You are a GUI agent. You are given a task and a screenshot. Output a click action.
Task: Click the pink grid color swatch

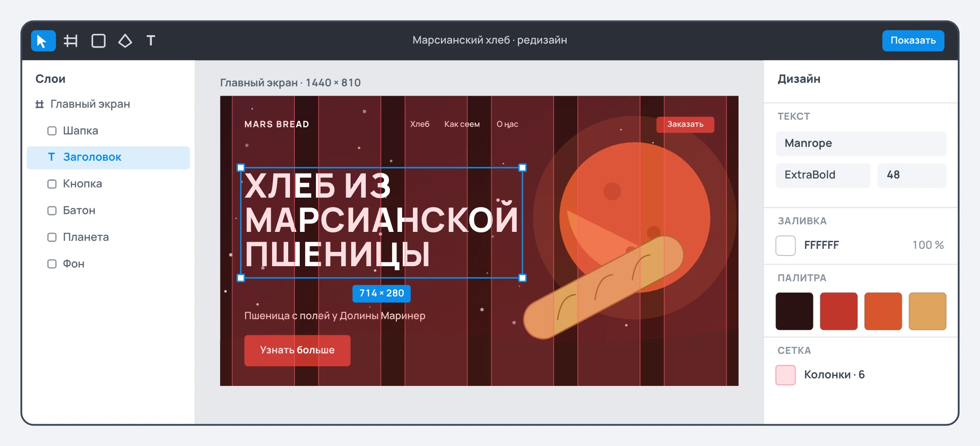pyautogui.click(x=786, y=375)
